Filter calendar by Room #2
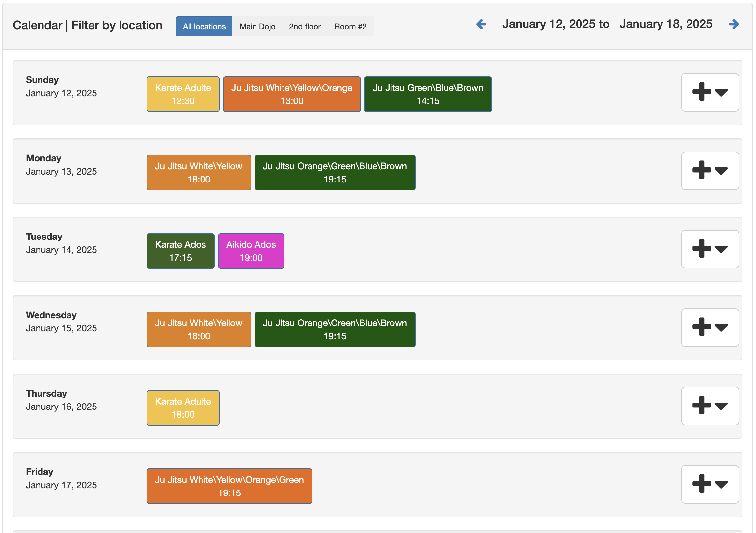Viewport: 756px width, 533px height. [350, 26]
